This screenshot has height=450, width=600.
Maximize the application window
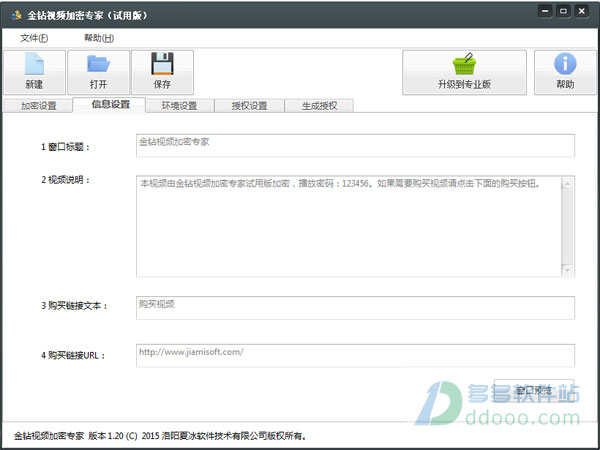coord(563,11)
